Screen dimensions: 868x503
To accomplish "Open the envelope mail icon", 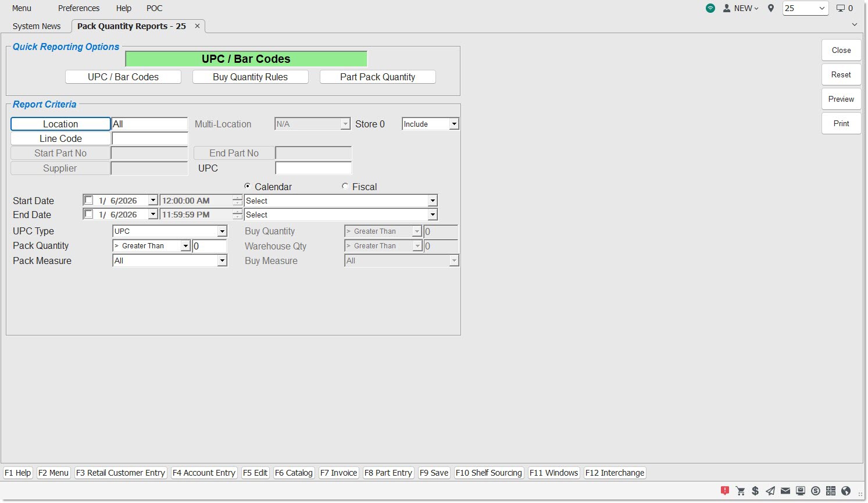I will pos(785,491).
